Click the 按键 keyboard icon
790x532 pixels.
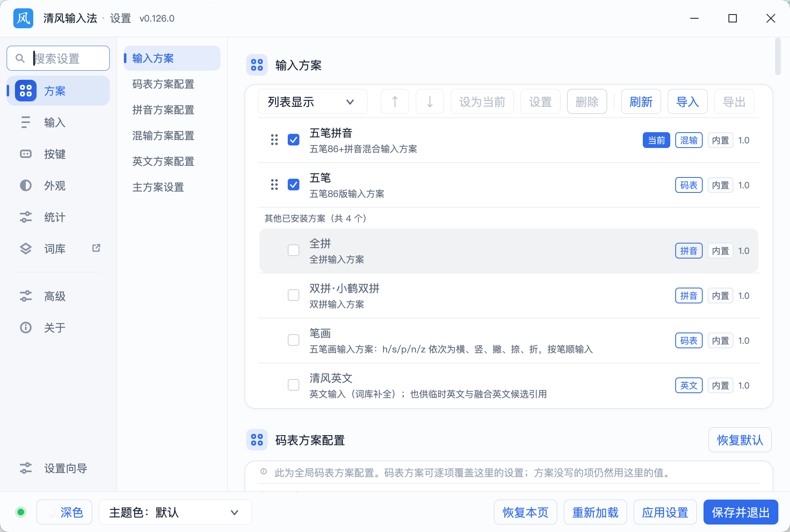tap(26, 154)
